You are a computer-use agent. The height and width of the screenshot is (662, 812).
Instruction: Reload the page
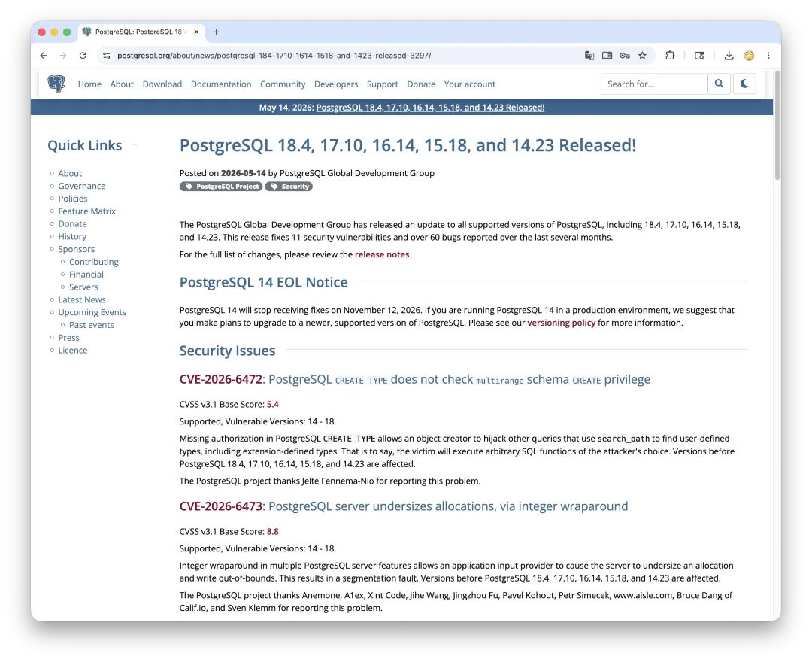click(83, 56)
